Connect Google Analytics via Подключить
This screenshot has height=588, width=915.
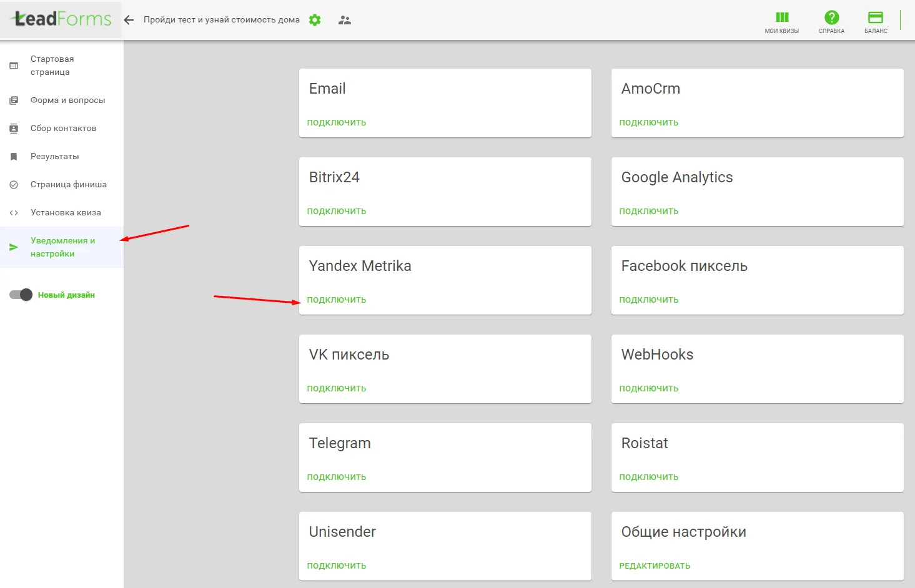click(649, 211)
